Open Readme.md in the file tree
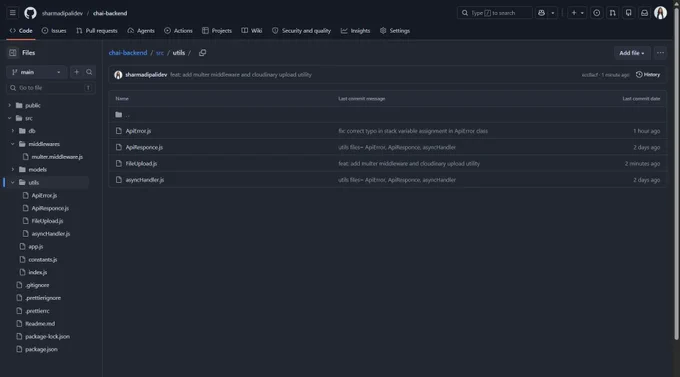Image resolution: width=680 pixels, height=377 pixels. pyautogui.click(x=40, y=324)
